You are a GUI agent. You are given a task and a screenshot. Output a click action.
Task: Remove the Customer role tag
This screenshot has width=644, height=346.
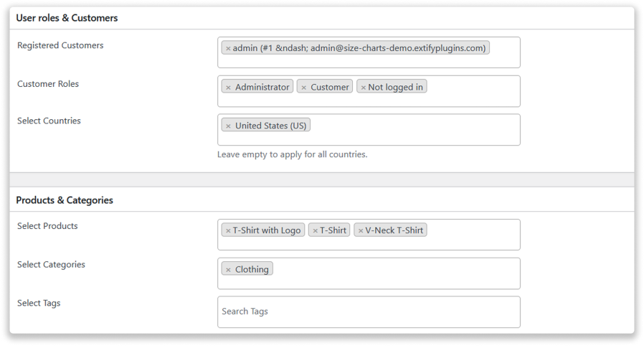click(303, 88)
